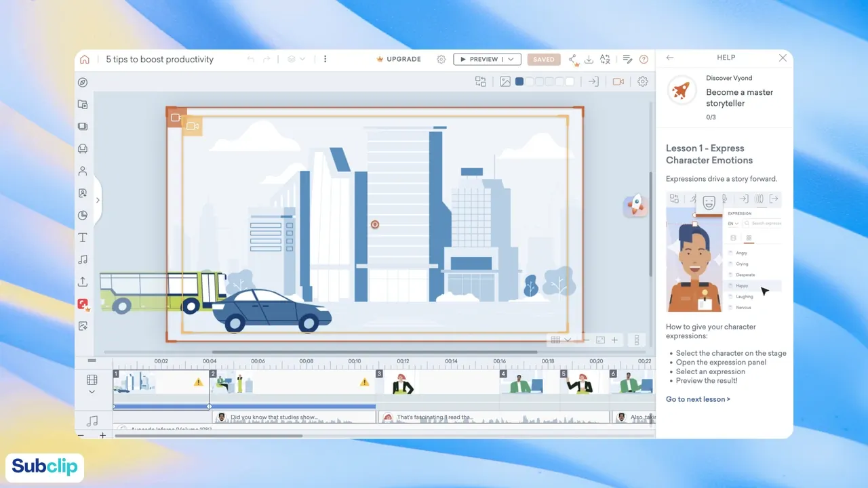Expand the left sidebar panel arrow
The height and width of the screenshot is (488, 868).
click(x=98, y=200)
